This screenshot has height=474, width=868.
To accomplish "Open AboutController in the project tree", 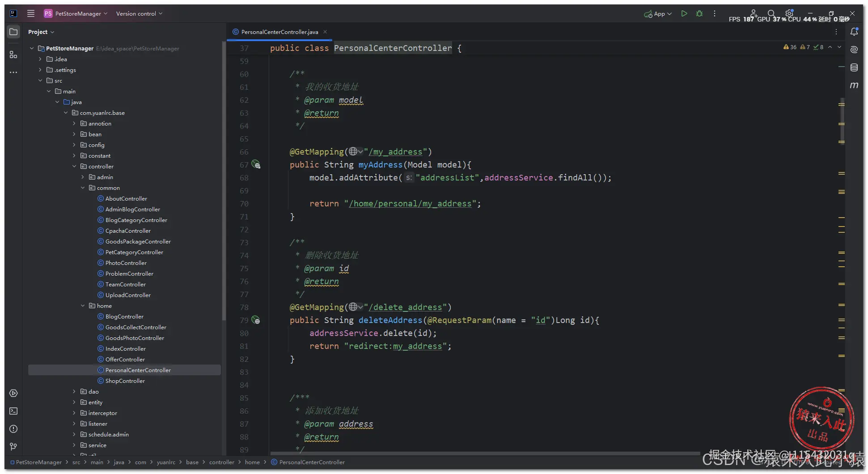I will (126, 198).
